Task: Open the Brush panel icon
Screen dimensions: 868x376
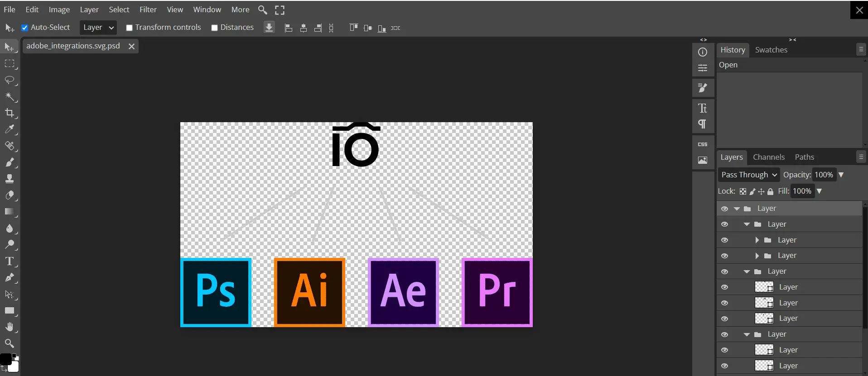Action: point(703,88)
